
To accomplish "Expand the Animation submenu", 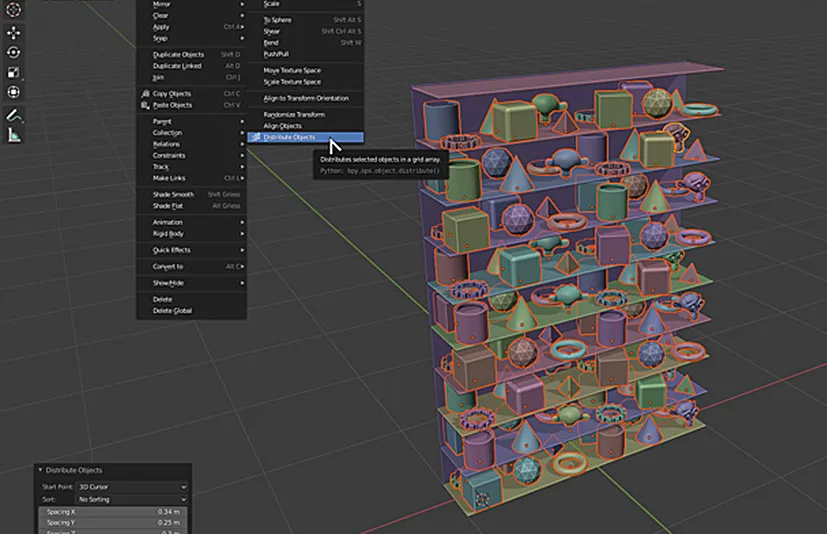I will tap(191, 222).
